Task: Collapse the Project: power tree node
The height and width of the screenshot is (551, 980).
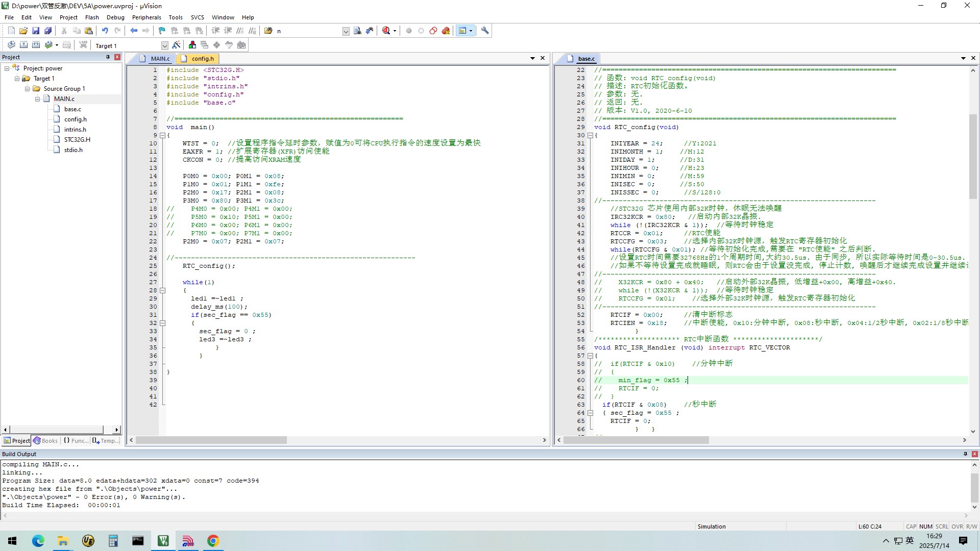Action: [7, 68]
